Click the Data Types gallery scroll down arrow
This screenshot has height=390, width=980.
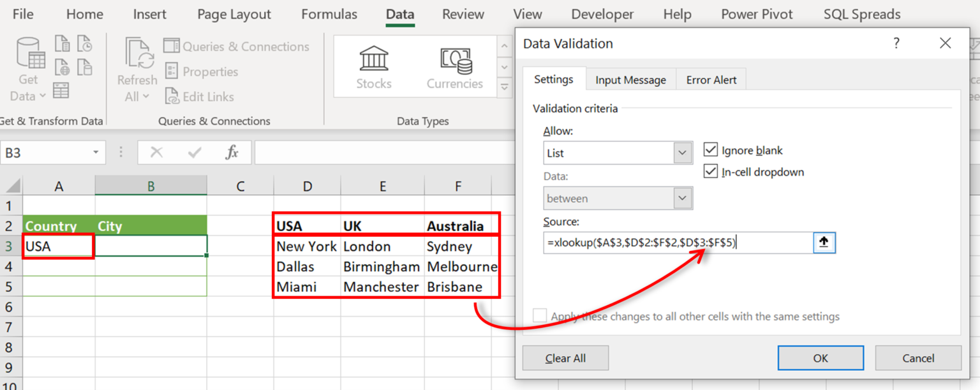pos(504,66)
